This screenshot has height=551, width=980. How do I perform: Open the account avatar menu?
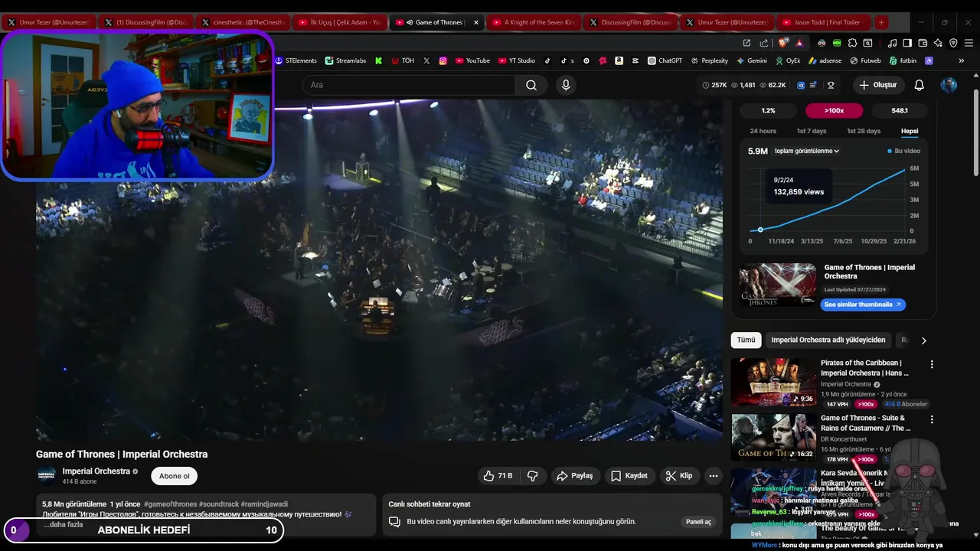point(949,85)
